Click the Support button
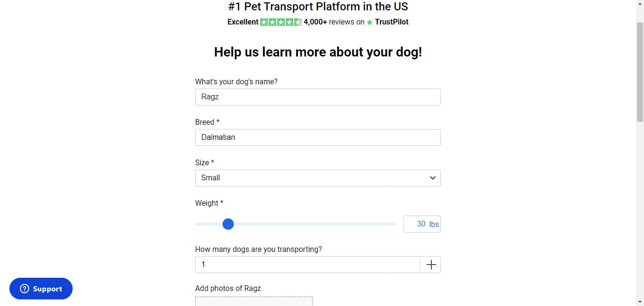The image size is (644, 306). (41, 289)
